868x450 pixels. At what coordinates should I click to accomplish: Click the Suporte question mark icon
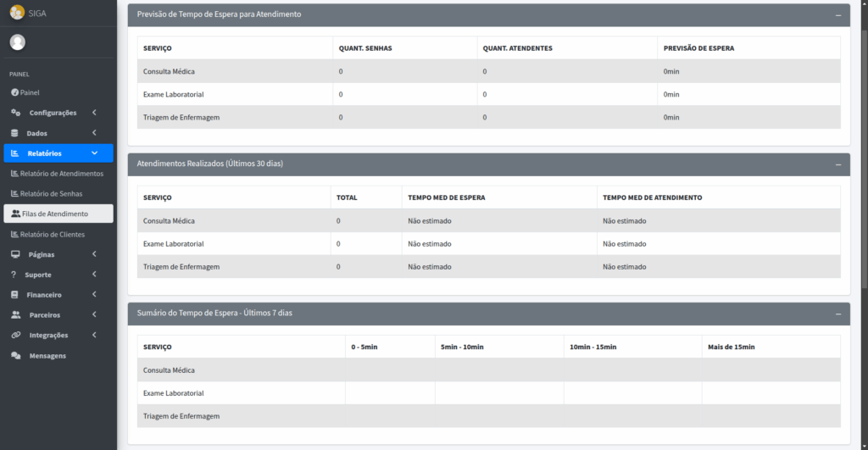pyautogui.click(x=14, y=275)
